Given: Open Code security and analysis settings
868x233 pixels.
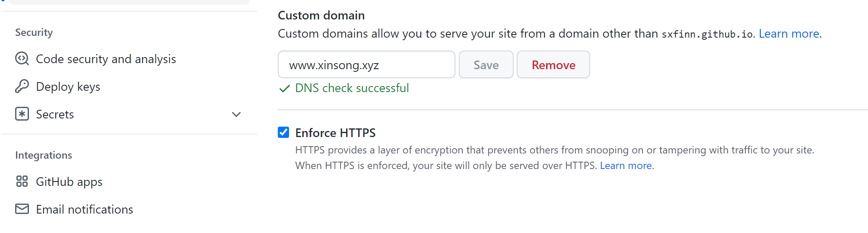Looking at the screenshot, I should (x=106, y=59).
